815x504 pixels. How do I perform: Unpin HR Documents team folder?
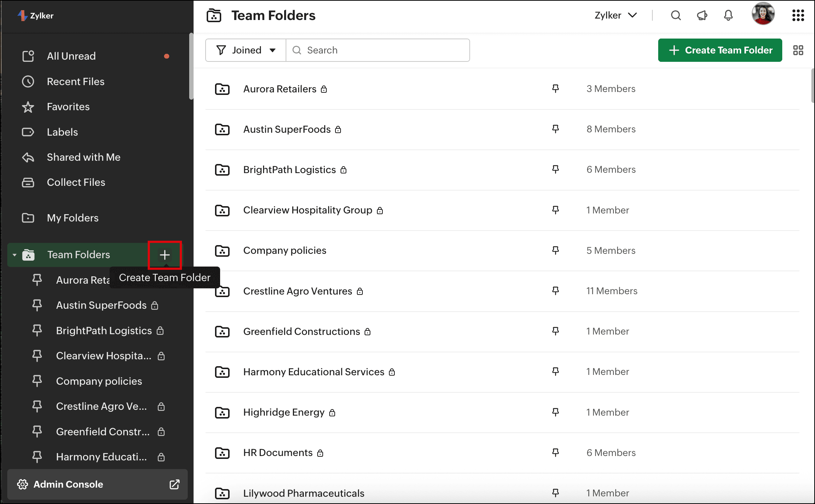point(555,452)
